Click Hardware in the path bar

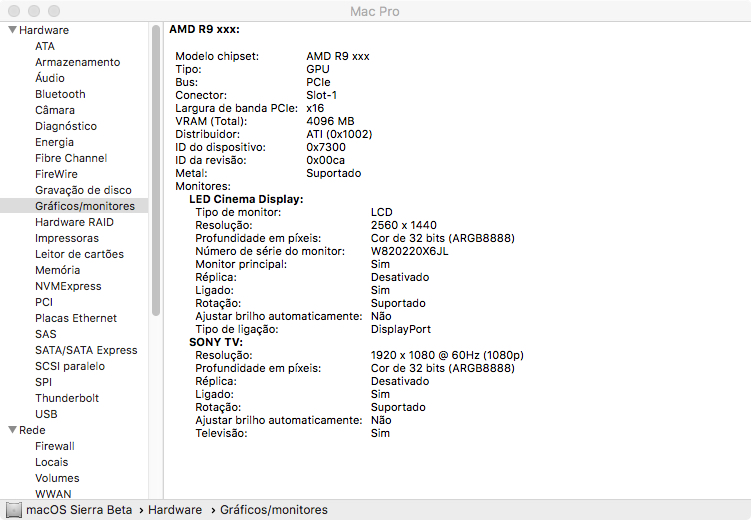pos(175,510)
